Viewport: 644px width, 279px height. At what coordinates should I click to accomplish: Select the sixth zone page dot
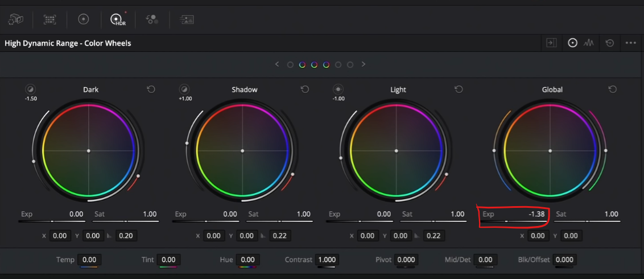point(350,64)
